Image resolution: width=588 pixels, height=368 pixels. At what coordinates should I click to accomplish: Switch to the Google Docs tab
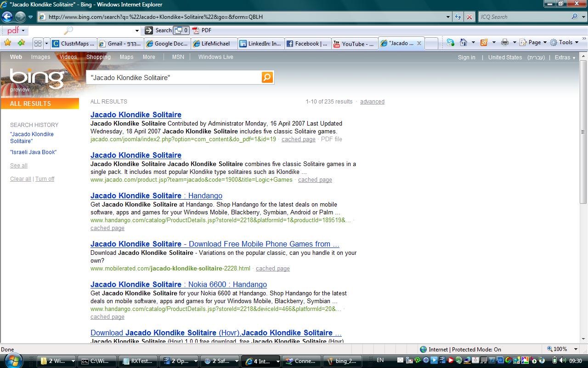[167, 44]
